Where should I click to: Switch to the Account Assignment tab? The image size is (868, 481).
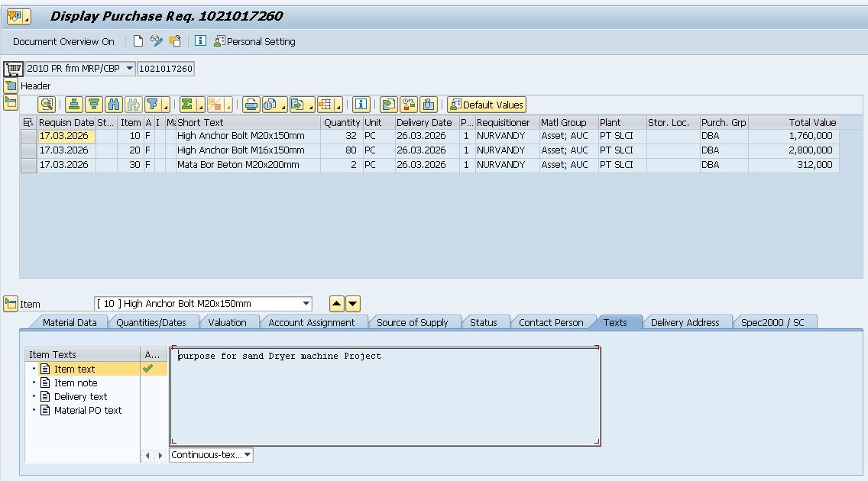point(311,322)
